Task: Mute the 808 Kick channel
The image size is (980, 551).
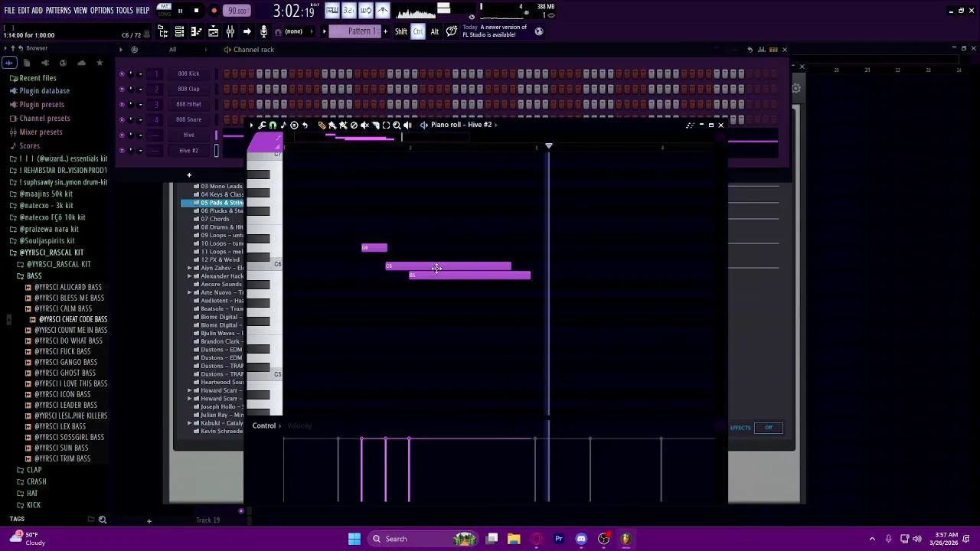Action: (x=122, y=73)
